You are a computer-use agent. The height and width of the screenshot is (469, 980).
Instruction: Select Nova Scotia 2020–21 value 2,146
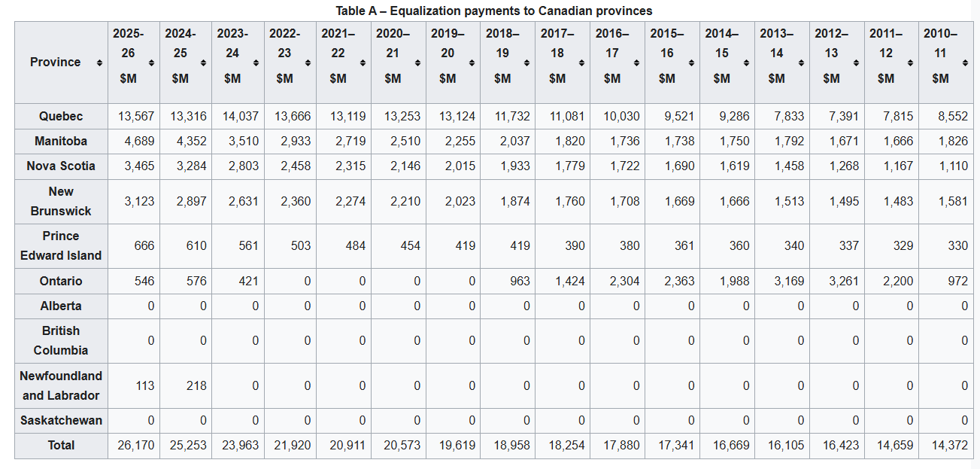coord(405,166)
